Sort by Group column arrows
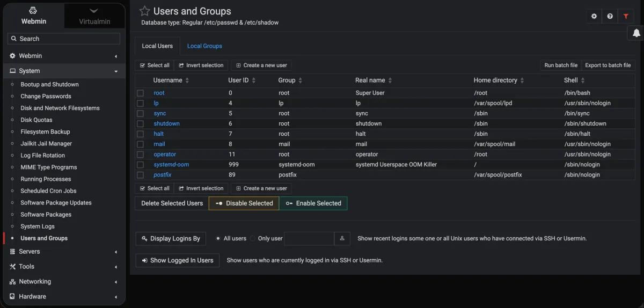644x308 pixels. point(300,80)
